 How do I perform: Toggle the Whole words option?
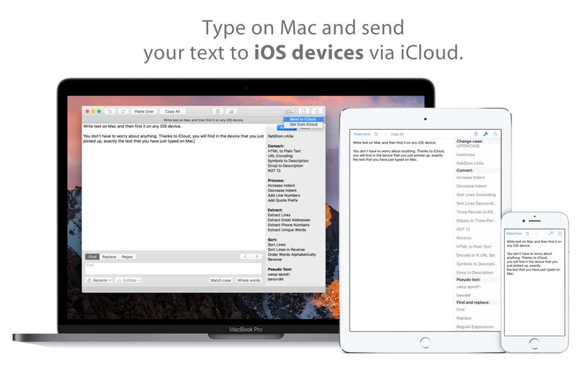(x=249, y=280)
